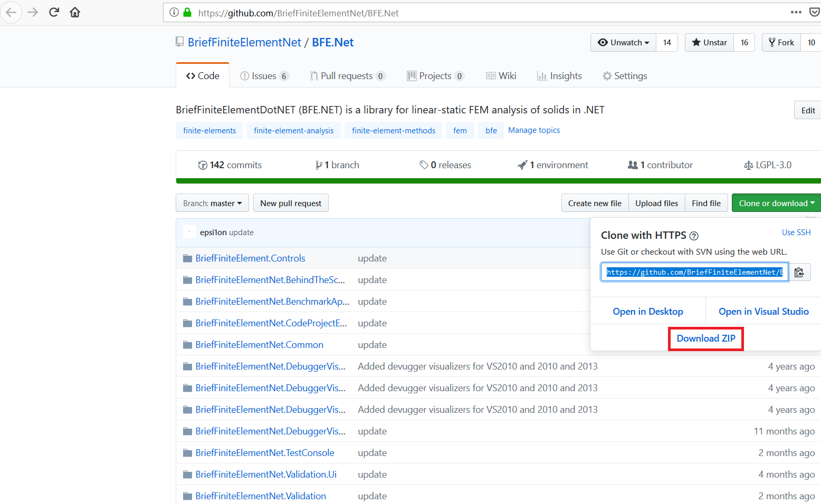Click the Edit description button
The width and height of the screenshot is (821, 504).
click(x=807, y=110)
